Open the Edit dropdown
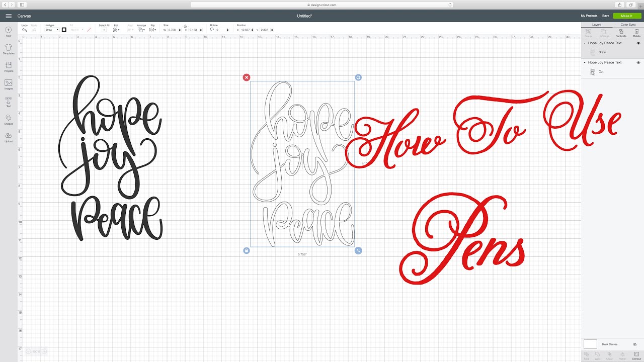This screenshot has height=362, width=644. pyautogui.click(x=116, y=30)
